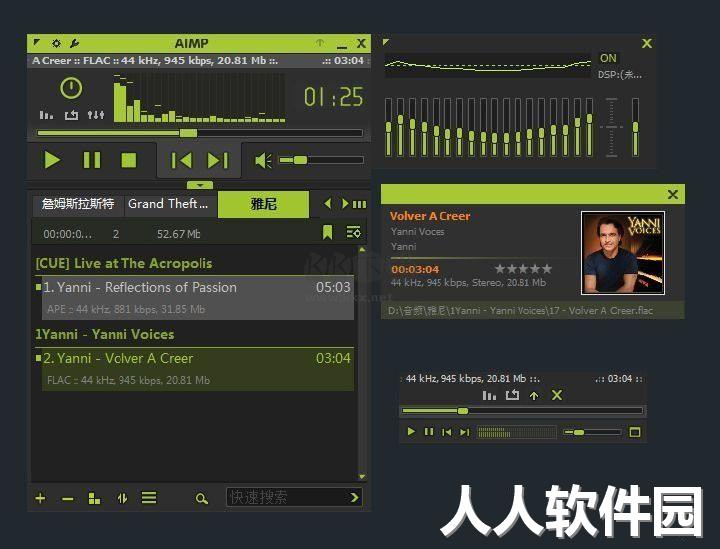This screenshot has height=549, width=720.
Task: Collapse the [CUE] Live at The Acropolis group
Action: click(124, 263)
